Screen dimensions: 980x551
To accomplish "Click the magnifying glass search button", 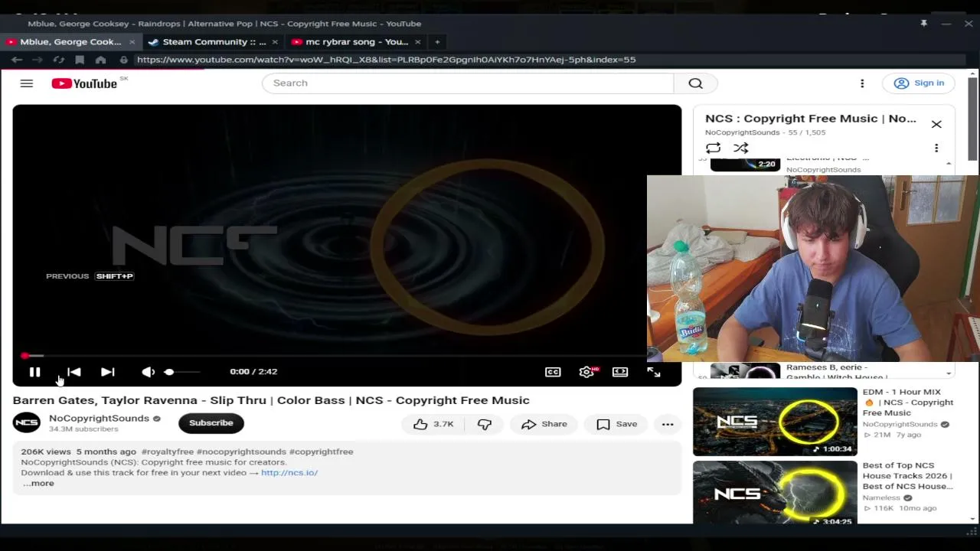I will (695, 83).
